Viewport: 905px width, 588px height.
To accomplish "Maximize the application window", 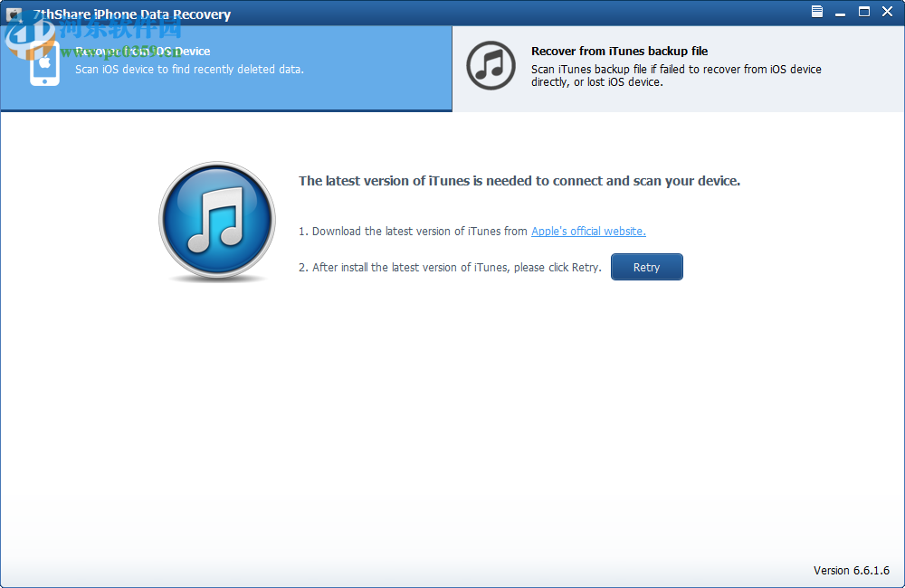I will [x=864, y=12].
